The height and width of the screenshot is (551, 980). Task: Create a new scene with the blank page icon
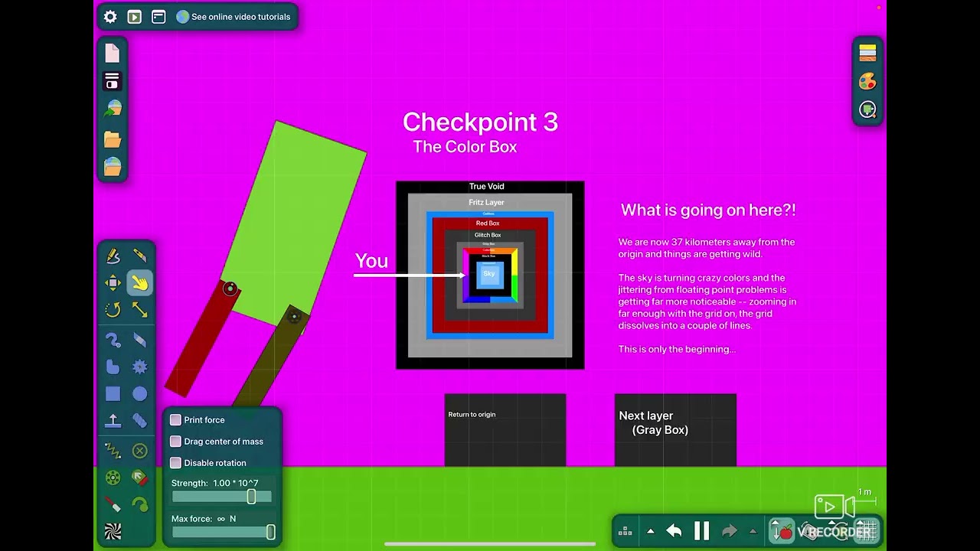[113, 53]
